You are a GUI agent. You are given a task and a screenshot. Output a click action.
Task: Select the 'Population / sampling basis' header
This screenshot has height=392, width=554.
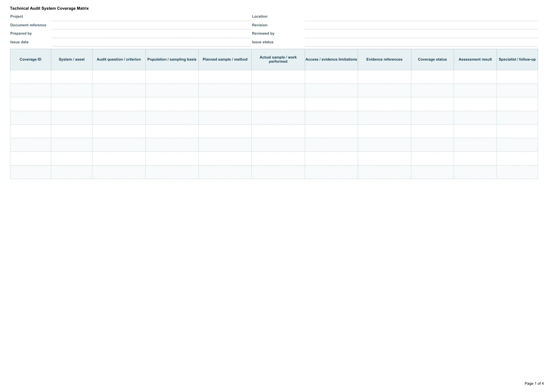point(172,60)
